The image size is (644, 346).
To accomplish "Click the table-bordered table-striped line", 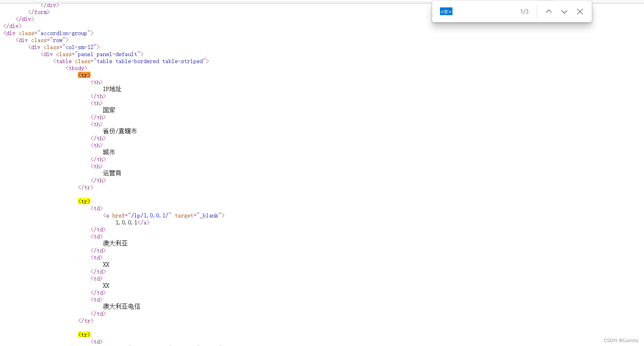I will coord(131,61).
